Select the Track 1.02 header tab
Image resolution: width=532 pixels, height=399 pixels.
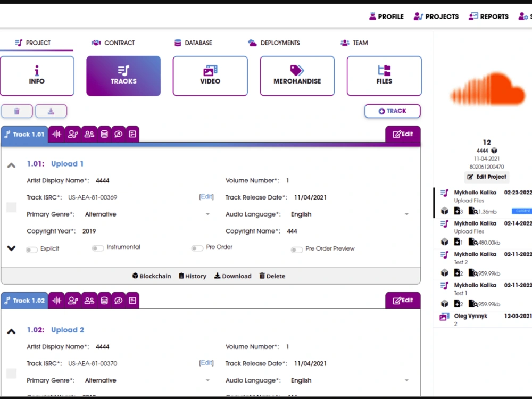click(x=24, y=300)
